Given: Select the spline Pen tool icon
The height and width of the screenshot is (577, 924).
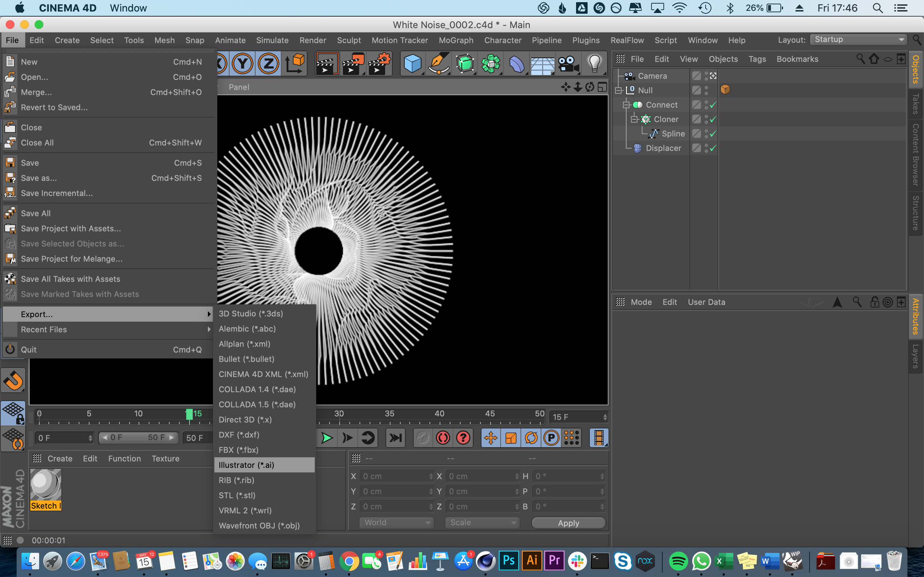Looking at the screenshot, I should click(x=438, y=63).
